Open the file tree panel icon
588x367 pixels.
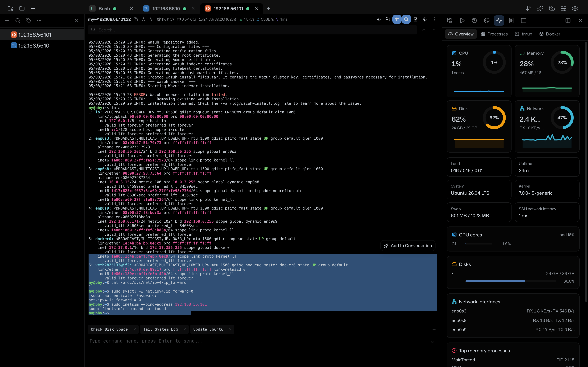click(450, 21)
